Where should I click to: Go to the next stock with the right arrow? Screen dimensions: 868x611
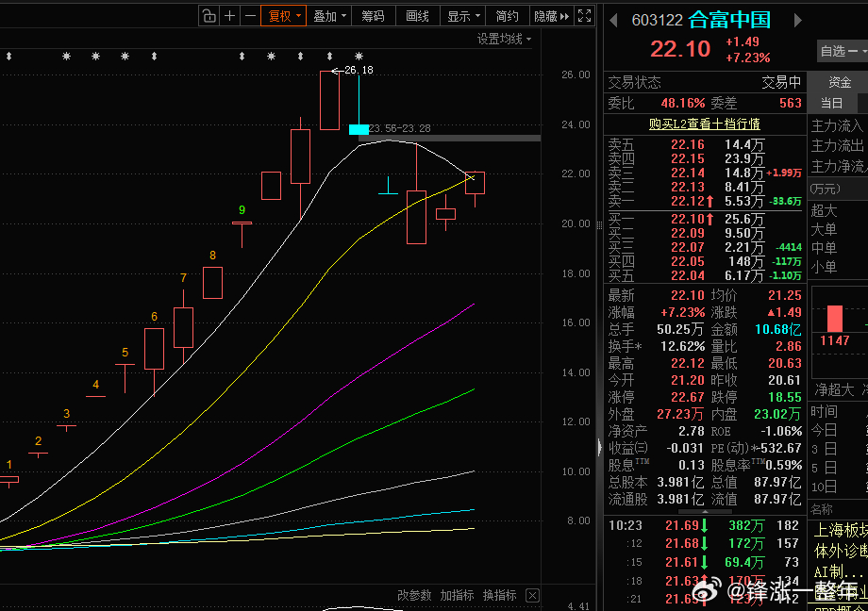point(797,21)
